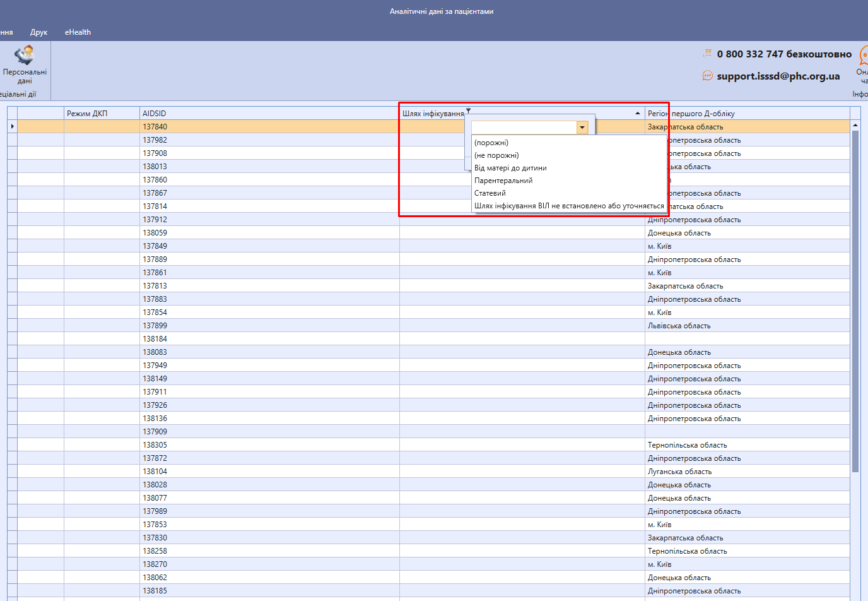Choose Парентеральний in the filter list
The image size is (868, 601).
[x=503, y=181]
